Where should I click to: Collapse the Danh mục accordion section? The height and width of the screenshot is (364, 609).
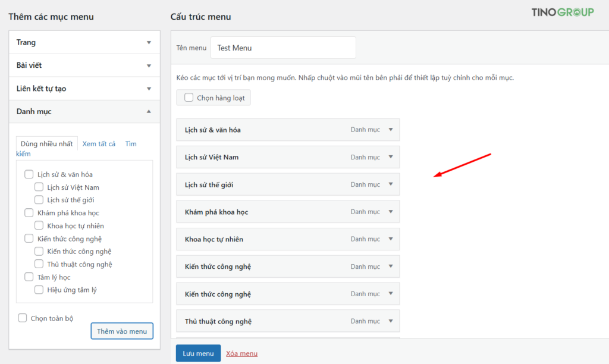pos(84,111)
